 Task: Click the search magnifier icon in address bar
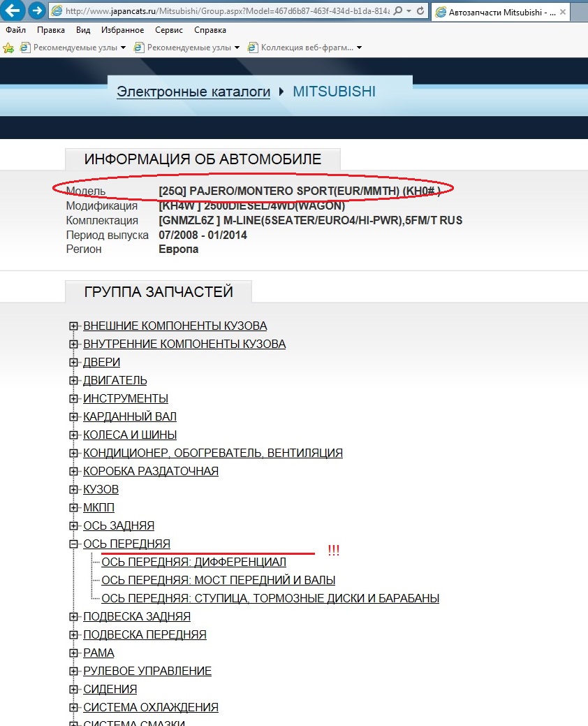[x=397, y=12]
